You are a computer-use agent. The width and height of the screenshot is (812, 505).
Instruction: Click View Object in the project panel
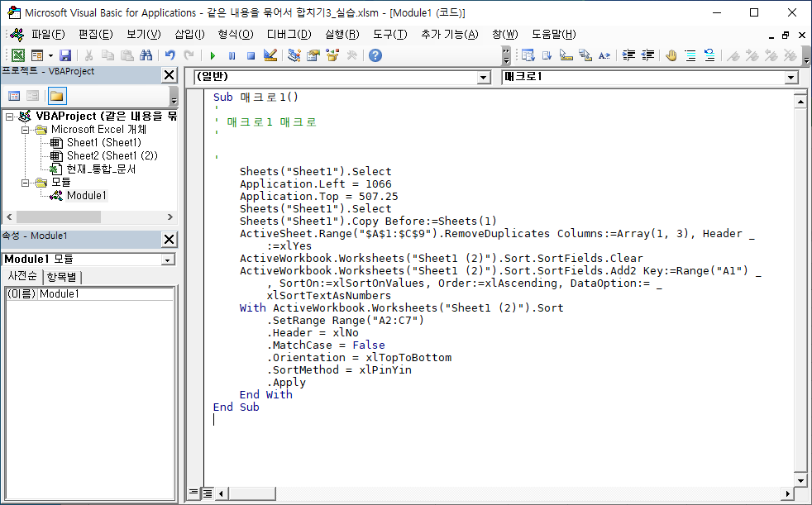[32, 96]
